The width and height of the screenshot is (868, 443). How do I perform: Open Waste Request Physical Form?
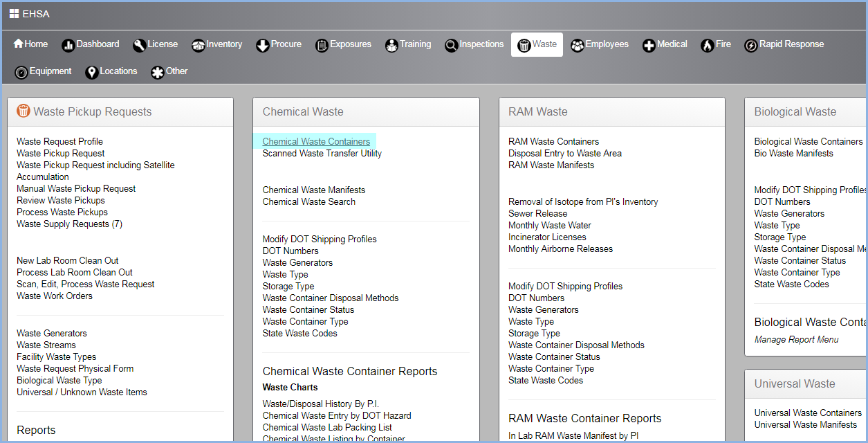(75, 369)
